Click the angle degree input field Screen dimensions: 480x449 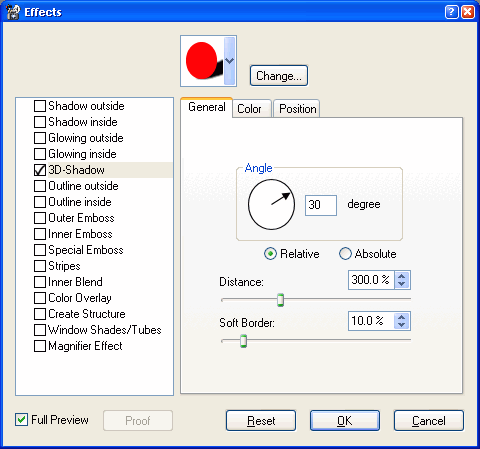point(321,205)
